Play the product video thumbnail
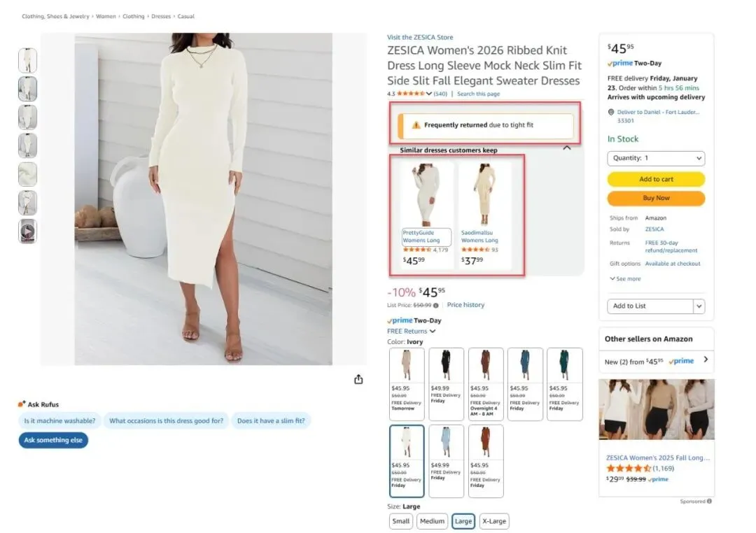The image size is (756, 533). pyautogui.click(x=27, y=232)
